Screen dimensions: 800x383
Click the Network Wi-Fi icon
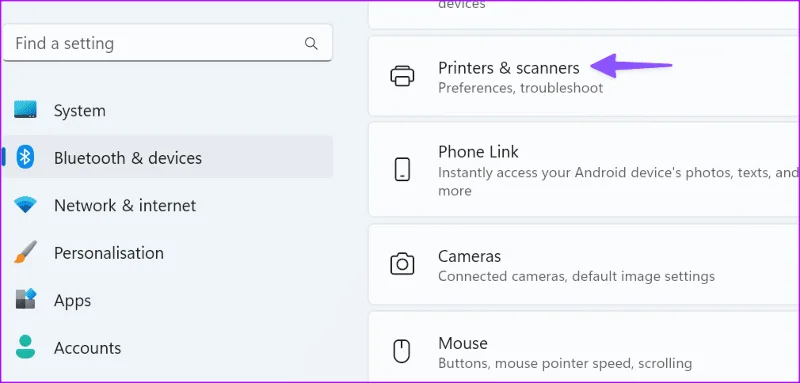click(x=25, y=205)
